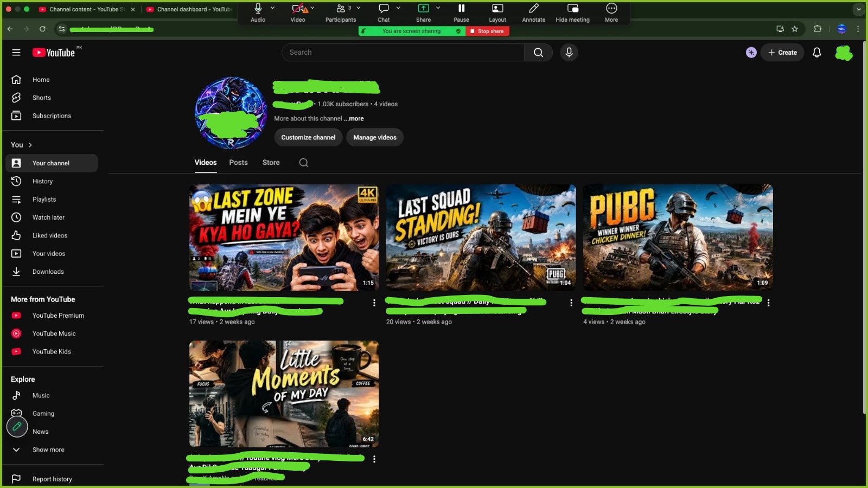Click Hide meeting in Zoom toolbar
868x488 pixels.
572,12
